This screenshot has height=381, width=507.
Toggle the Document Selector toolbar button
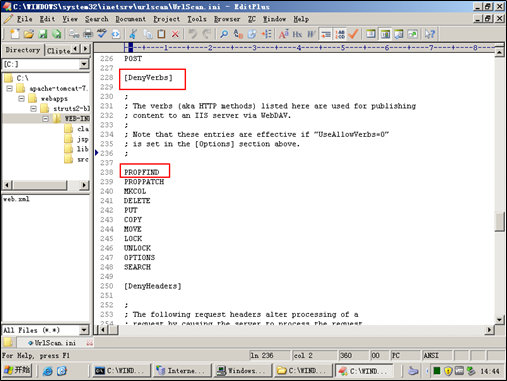pyautogui.click(x=385, y=34)
